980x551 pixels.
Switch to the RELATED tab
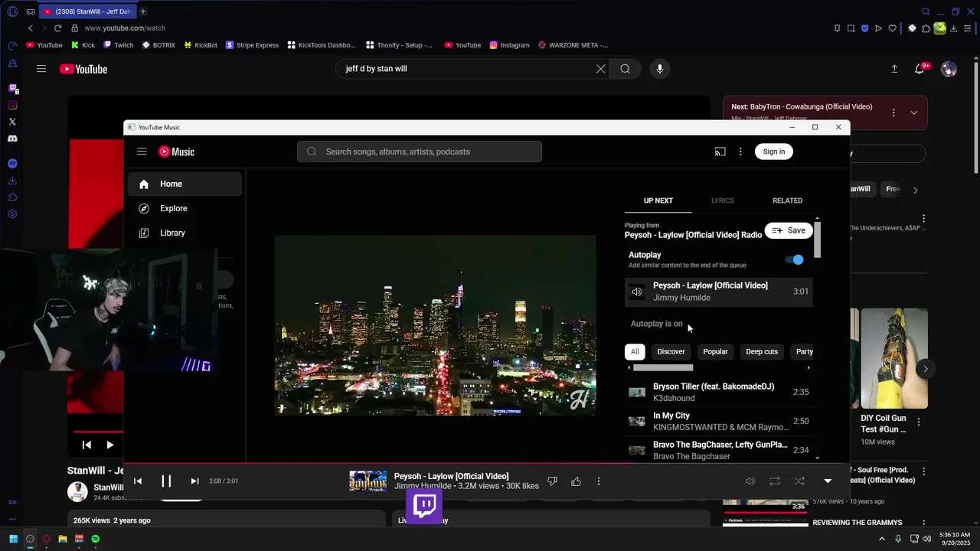pos(787,201)
